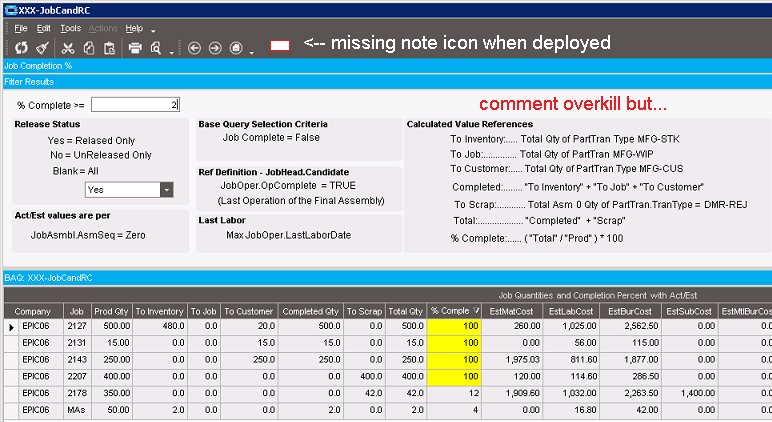Click the Release Status combo box showing Yes
This screenshot has height=422, width=772.
[129, 190]
